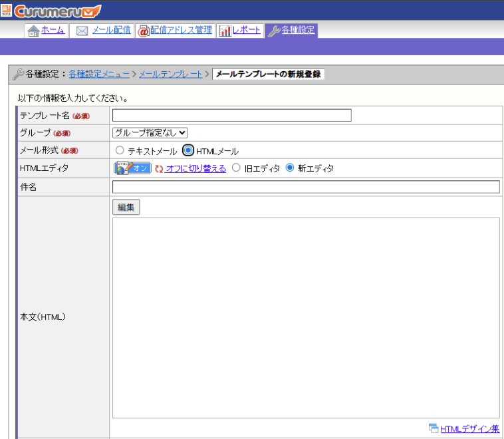Click into the 件名 input field
Viewport: 504px width, 439px height.
(x=306, y=187)
